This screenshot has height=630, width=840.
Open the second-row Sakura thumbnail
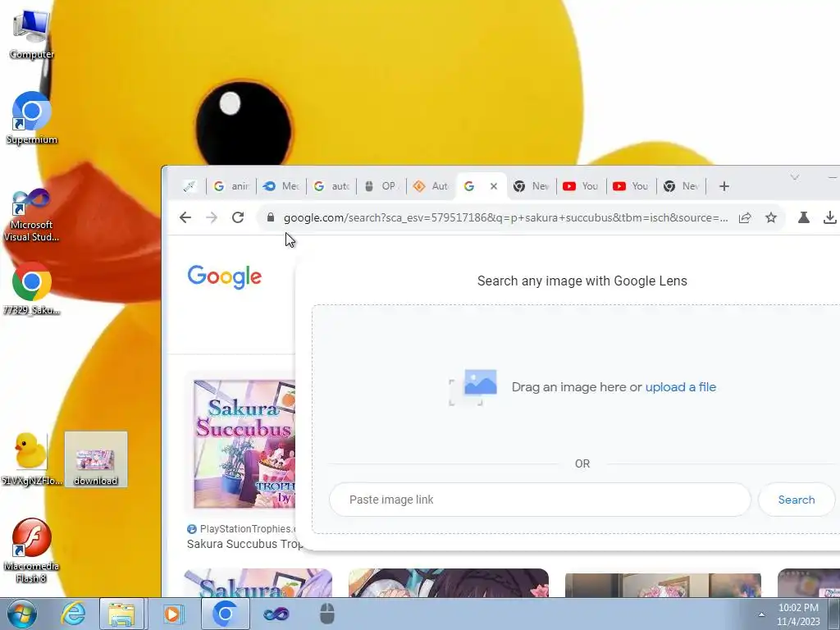point(258,583)
